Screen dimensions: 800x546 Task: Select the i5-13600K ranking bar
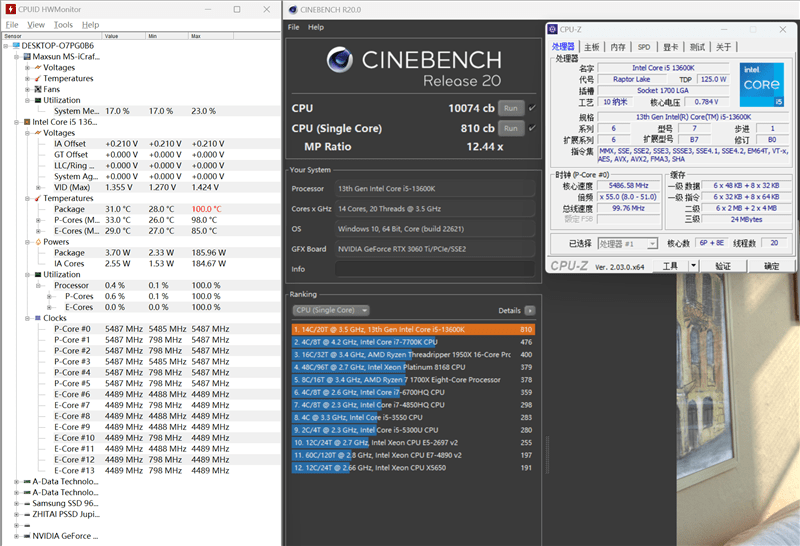click(413, 330)
